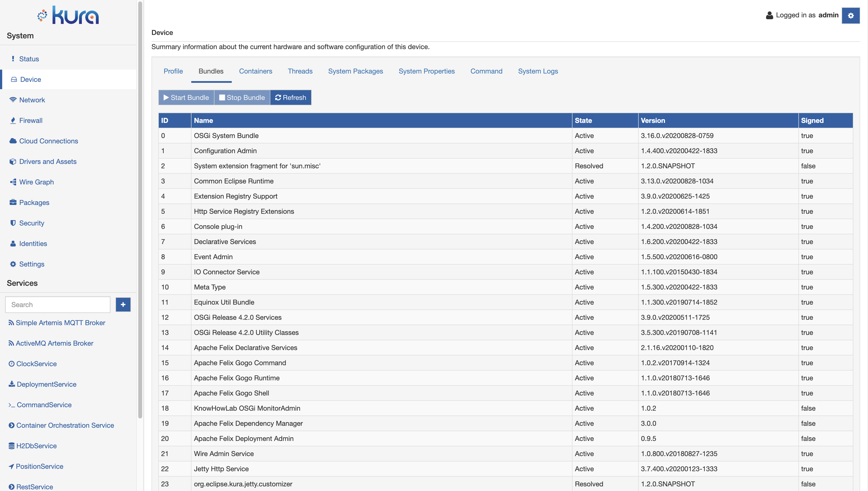868x491 pixels.
Task: Click the Settings gear icon in sidebar
Action: pos(13,264)
